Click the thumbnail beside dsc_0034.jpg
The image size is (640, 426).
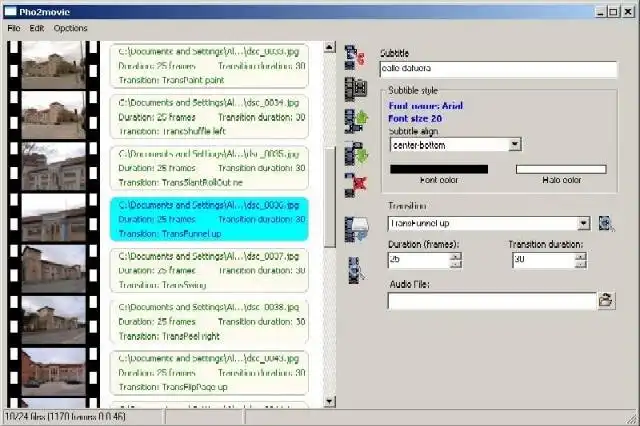[x=53, y=115]
